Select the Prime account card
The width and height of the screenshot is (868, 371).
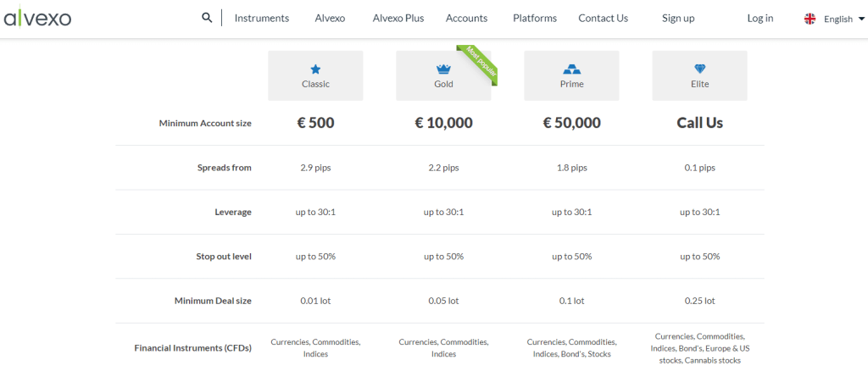pos(572,75)
